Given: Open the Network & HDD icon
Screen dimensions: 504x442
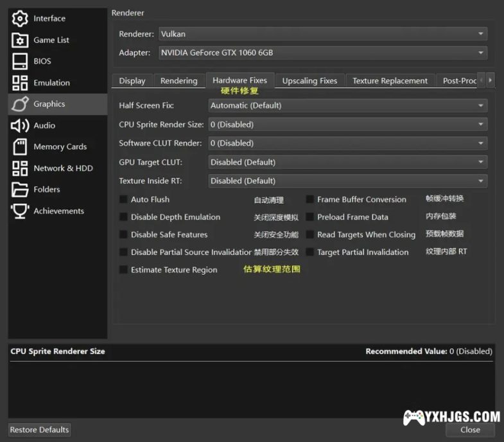Looking at the screenshot, I should (21, 168).
